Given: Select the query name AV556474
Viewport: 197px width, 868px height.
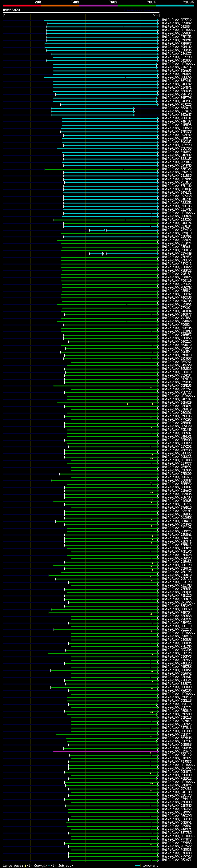Looking at the screenshot, I should pos(11,10).
